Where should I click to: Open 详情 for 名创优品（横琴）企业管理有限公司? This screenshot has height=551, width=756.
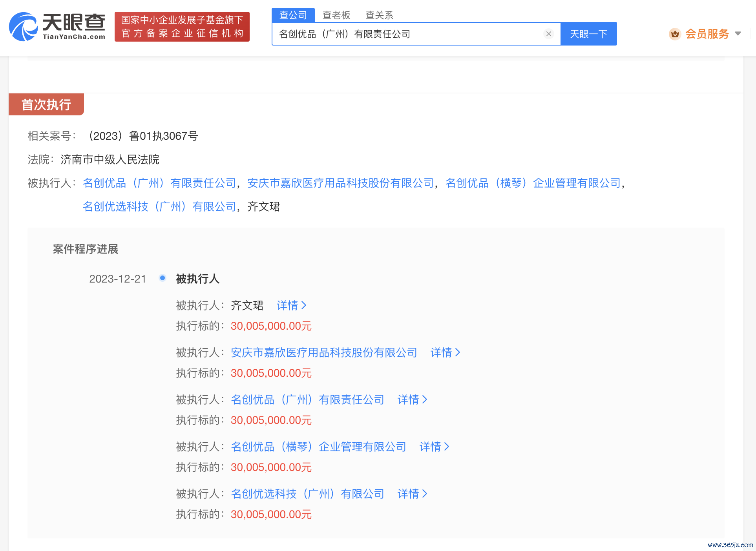pos(434,447)
